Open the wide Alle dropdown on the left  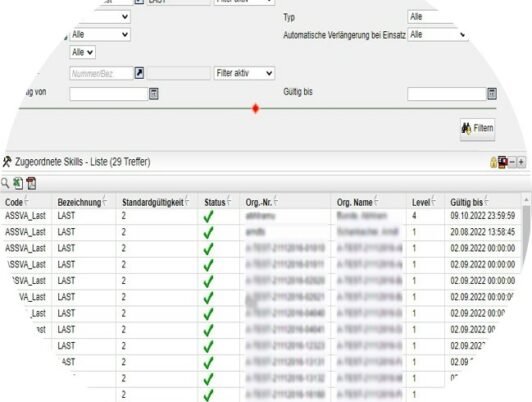pyautogui.click(x=100, y=35)
